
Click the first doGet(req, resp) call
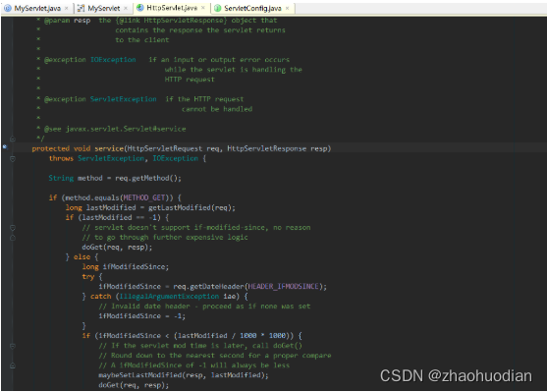(x=117, y=248)
